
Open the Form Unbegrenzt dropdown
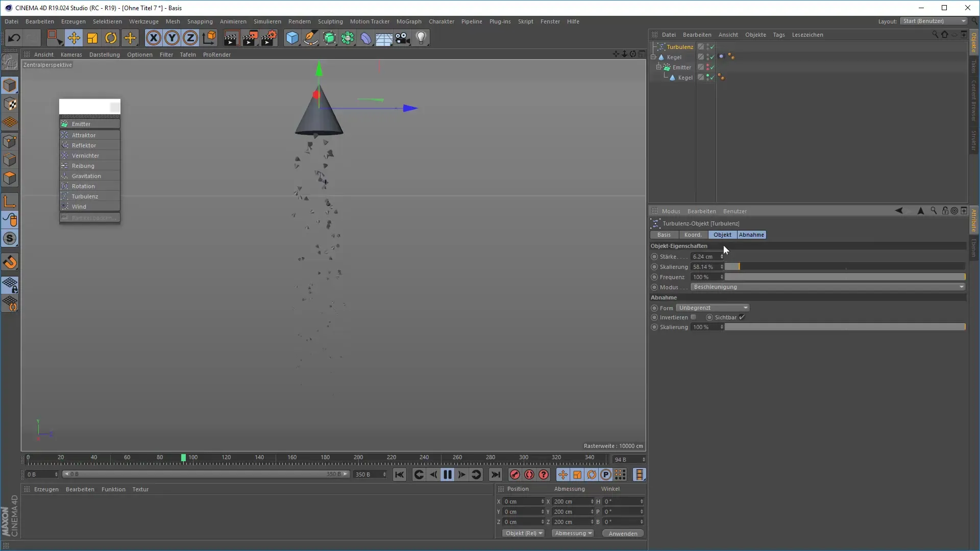(713, 308)
